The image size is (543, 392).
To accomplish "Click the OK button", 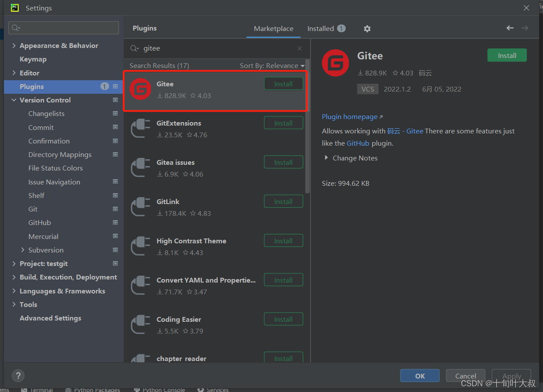I will point(420,376).
